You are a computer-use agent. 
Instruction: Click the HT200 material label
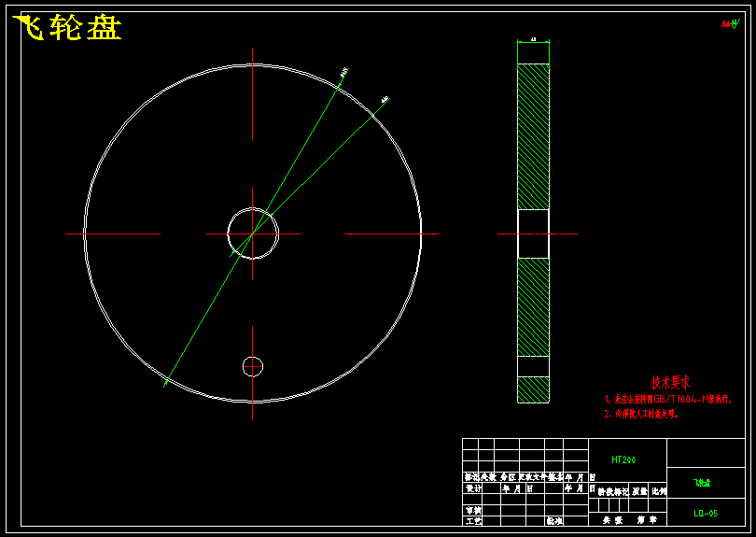point(623,459)
